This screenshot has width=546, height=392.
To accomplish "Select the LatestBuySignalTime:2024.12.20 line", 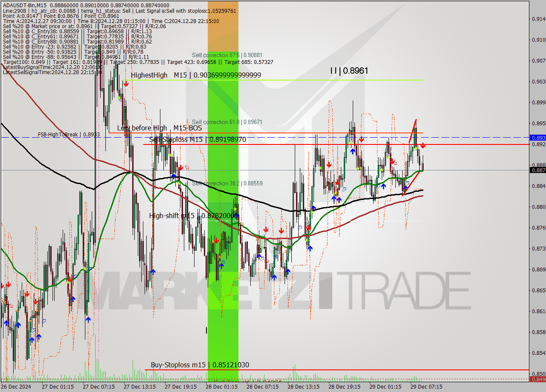I will [52, 67].
